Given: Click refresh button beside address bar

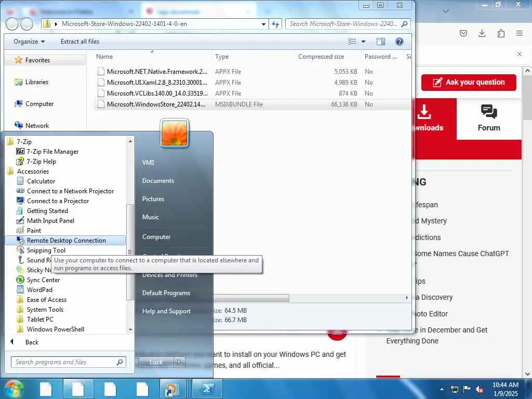Looking at the screenshot, I should (x=275, y=24).
